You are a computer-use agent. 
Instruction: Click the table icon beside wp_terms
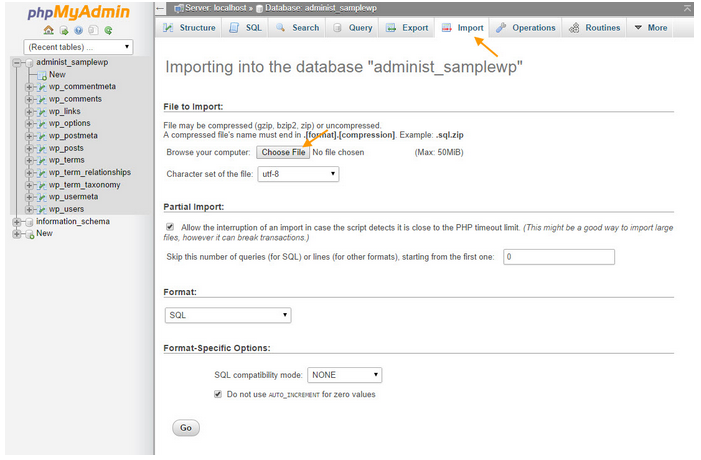click(42, 160)
